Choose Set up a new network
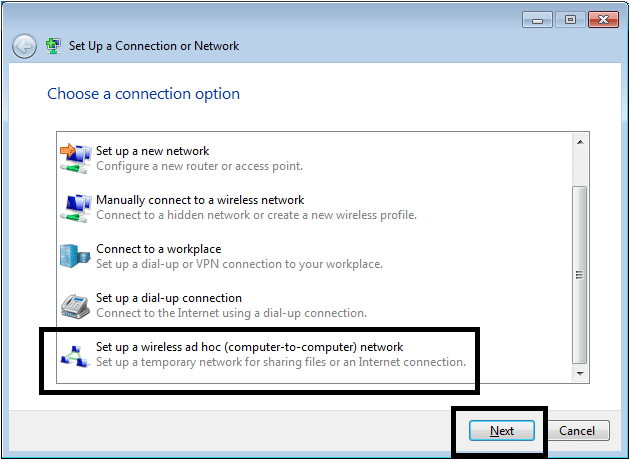This screenshot has height=460, width=630. [x=313, y=158]
